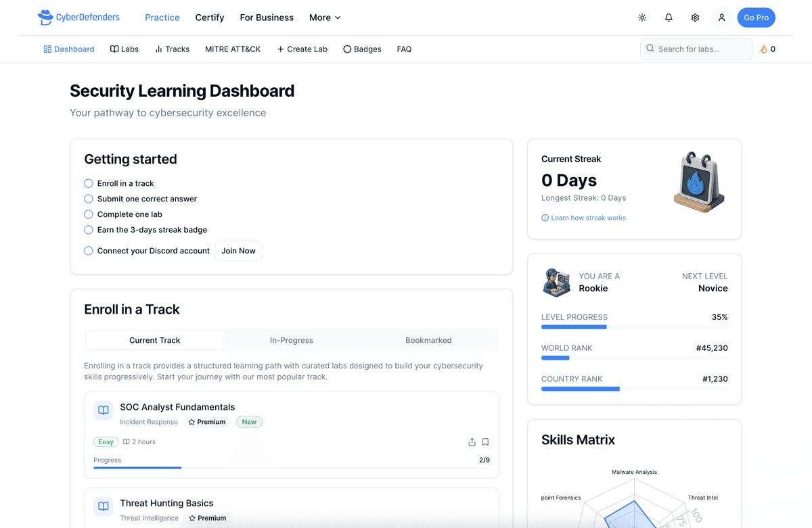Open the Badges page
Image resolution: width=812 pixels, height=528 pixels.
pos(362,49)
